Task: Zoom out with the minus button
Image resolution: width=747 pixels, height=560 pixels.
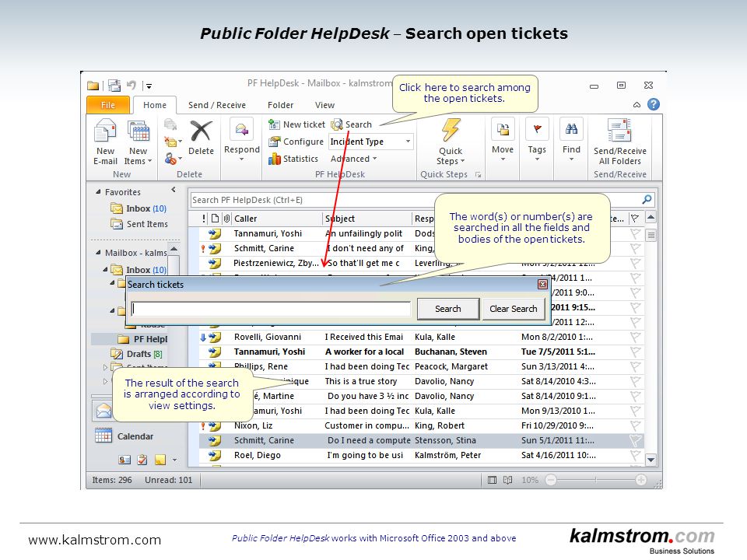Action: click(551, 480)
